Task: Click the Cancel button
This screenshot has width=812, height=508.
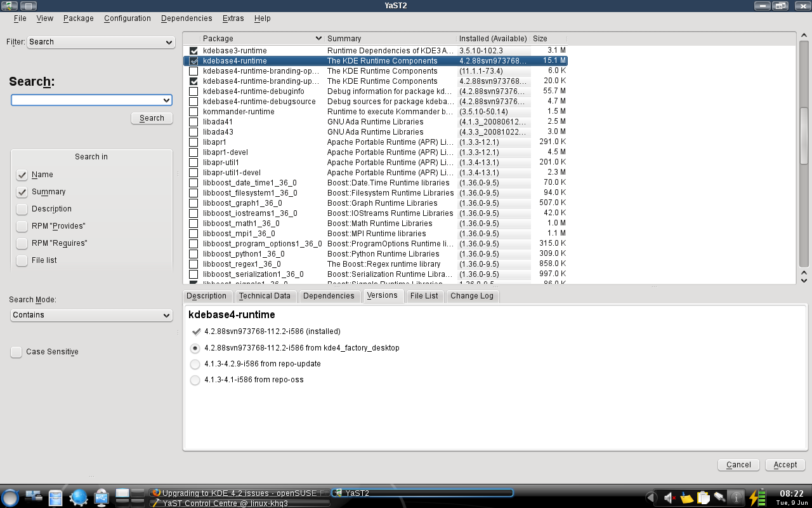Action: pyautogui.click(x=738, y=465)
